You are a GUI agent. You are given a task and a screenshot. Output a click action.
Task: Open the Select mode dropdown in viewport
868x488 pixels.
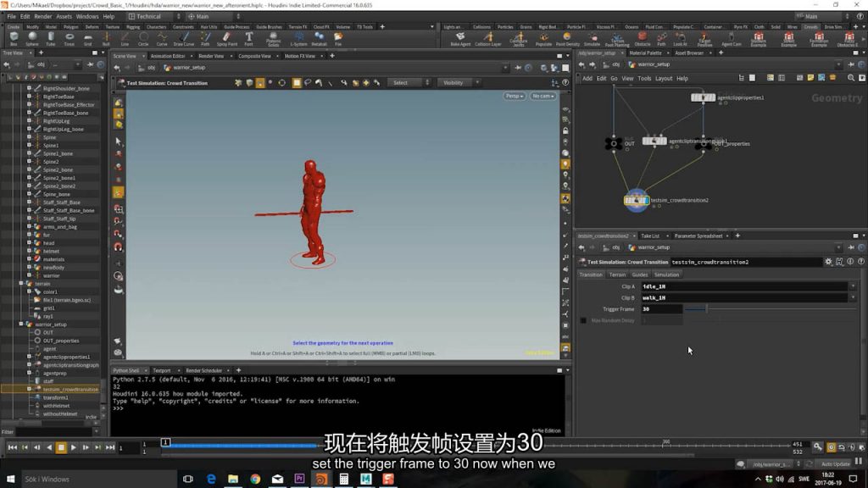pyautogui.click(x=409, y=83)
